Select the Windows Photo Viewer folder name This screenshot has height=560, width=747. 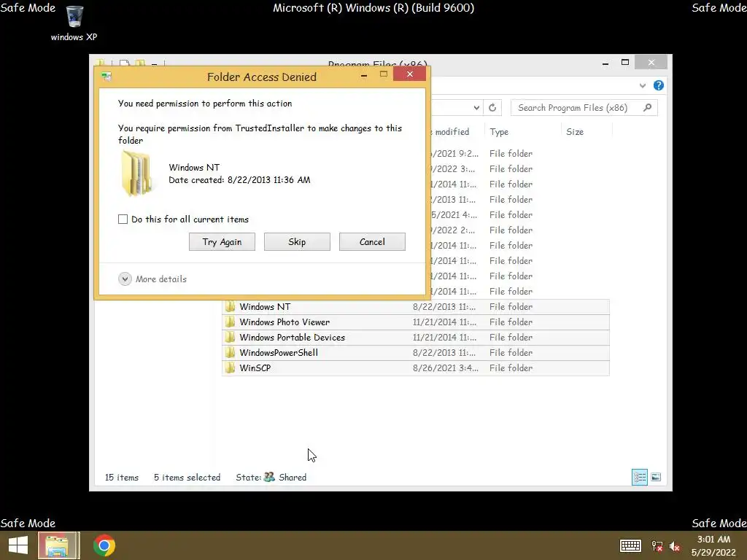285,322
